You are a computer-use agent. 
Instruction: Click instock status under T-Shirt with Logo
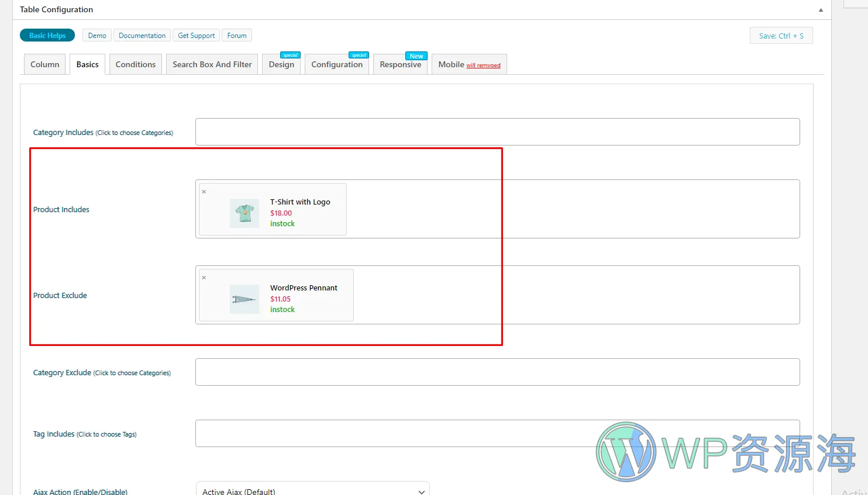(283, 224)
